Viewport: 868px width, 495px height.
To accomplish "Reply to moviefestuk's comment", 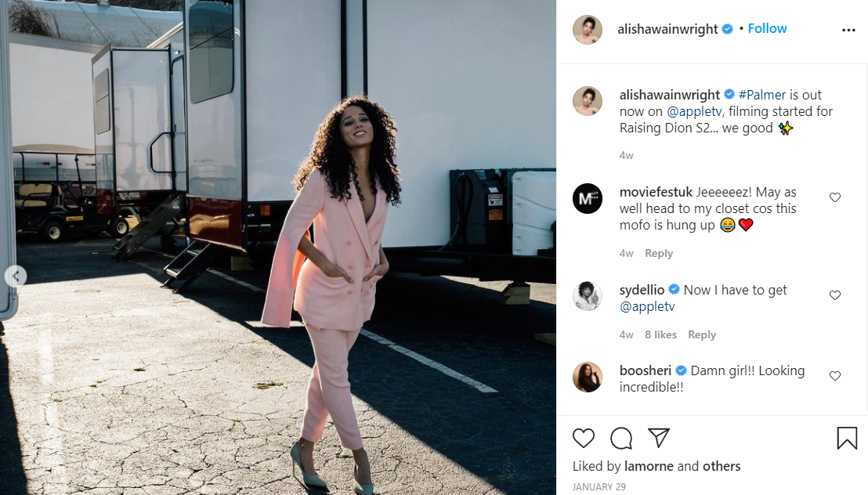I will tap(659, 253).
